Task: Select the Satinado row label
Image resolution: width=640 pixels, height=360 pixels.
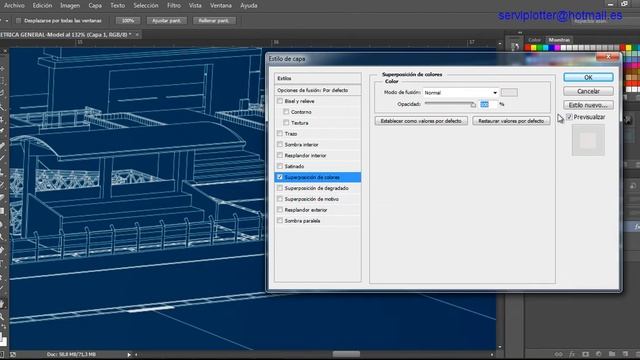Action: point(294,166)
